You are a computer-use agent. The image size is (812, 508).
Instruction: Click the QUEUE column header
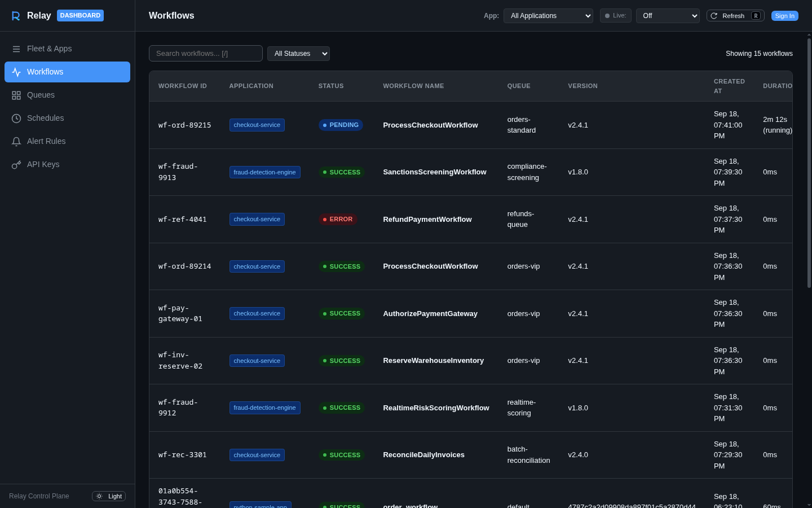519,86
